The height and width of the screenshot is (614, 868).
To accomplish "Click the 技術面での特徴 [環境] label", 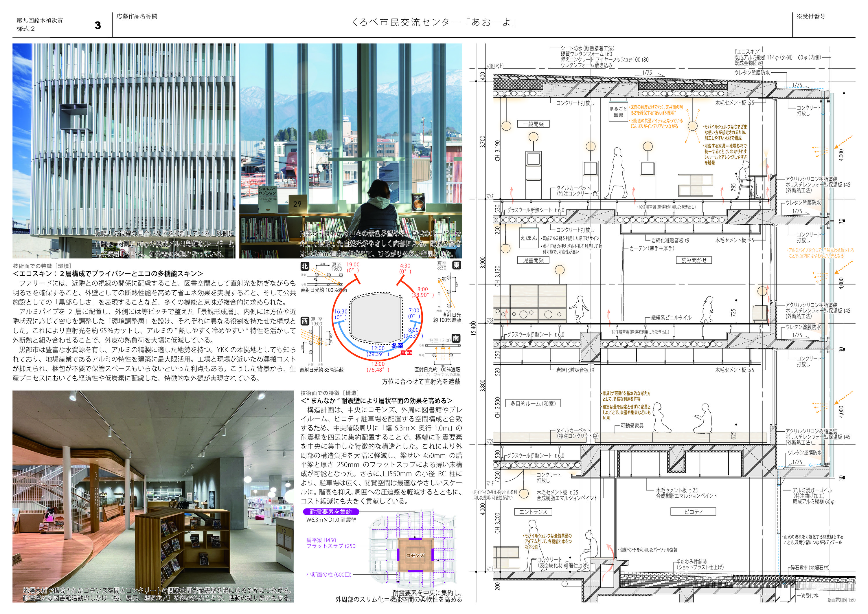I will pos(42,266).
